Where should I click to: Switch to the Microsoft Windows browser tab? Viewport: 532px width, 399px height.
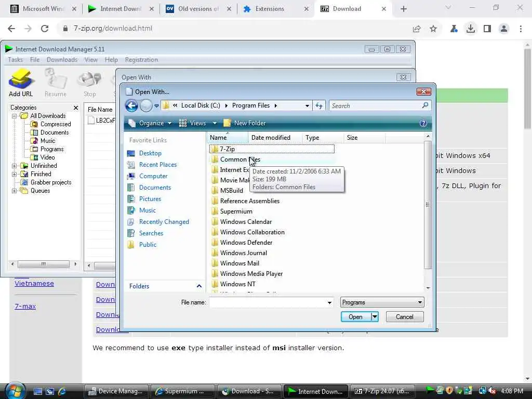tap(42, 9)
